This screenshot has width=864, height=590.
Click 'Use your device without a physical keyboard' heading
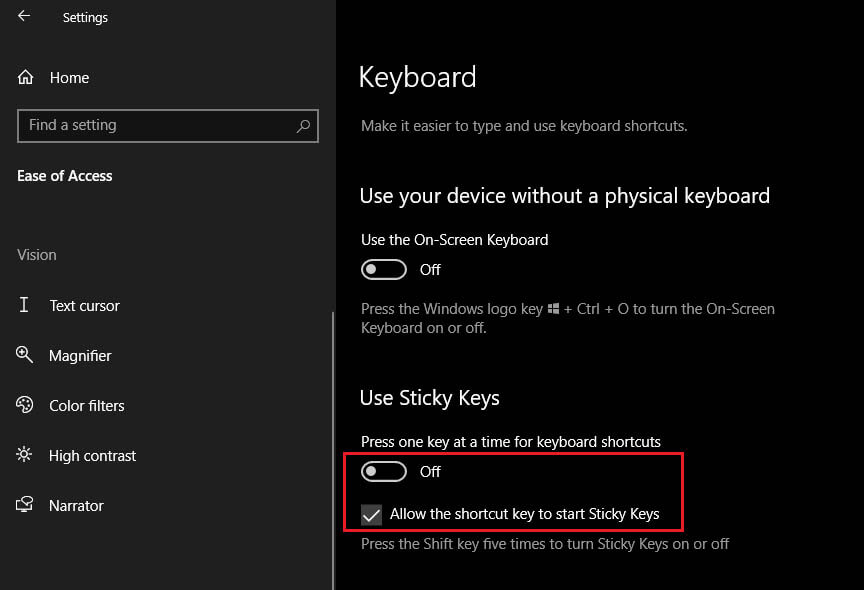565,196
